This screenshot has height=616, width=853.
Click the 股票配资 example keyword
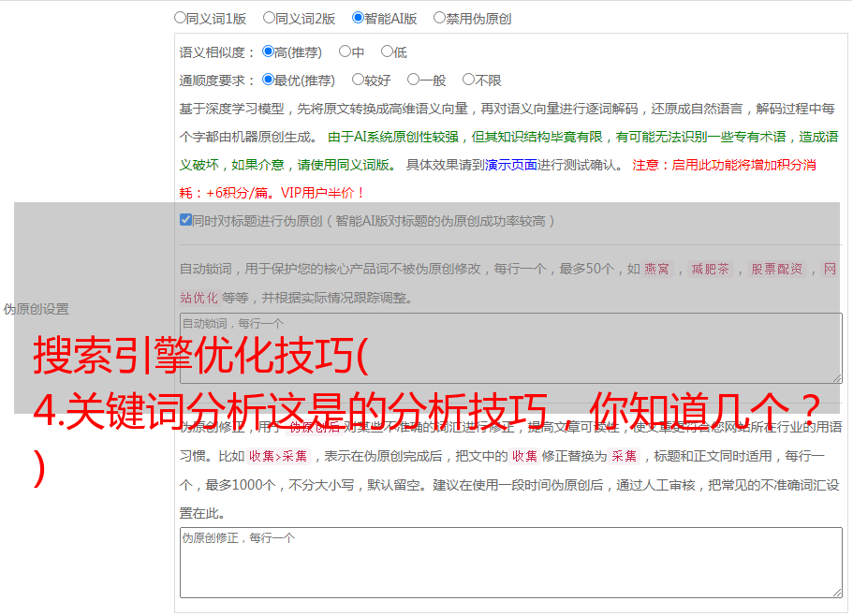point(777,269)
